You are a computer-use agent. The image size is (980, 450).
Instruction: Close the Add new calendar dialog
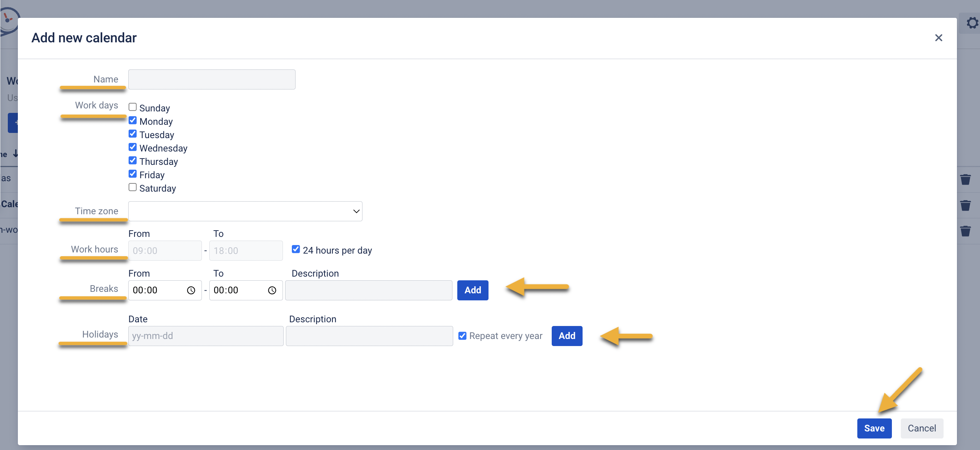(938, 37)
